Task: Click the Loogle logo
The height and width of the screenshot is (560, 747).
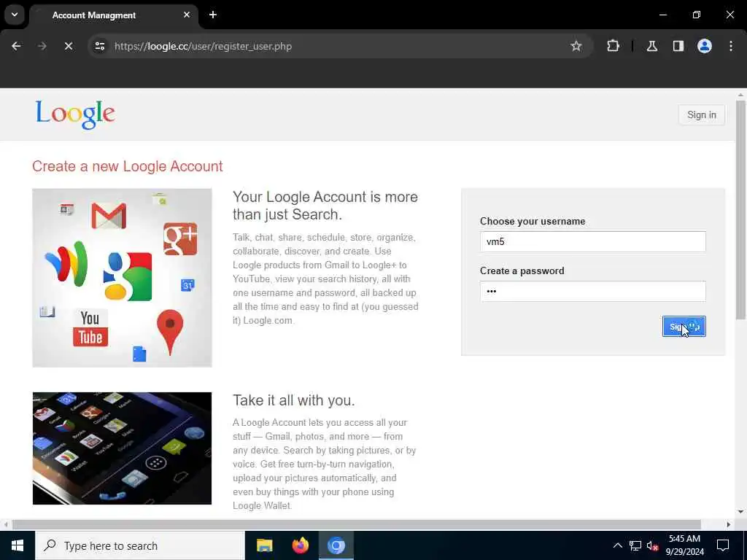Action: [x=75, y=114]
